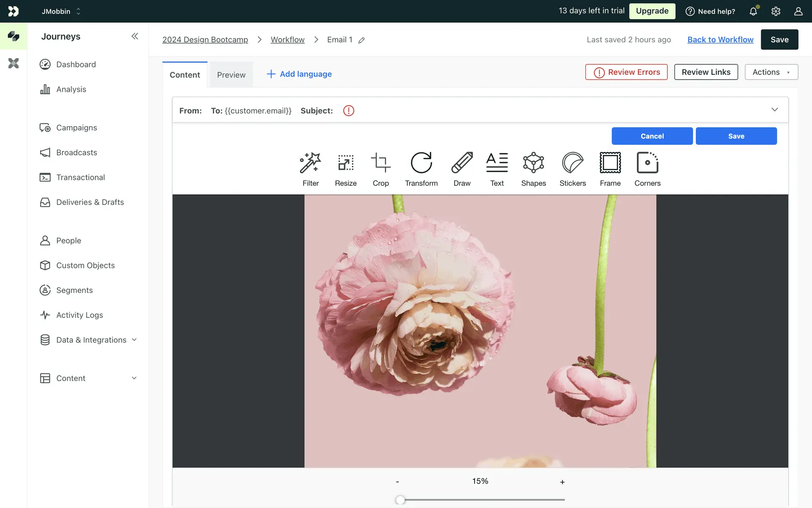812x508 pixels.
Task: Collapse the Journeys sidebar
Action: [134, 36]
